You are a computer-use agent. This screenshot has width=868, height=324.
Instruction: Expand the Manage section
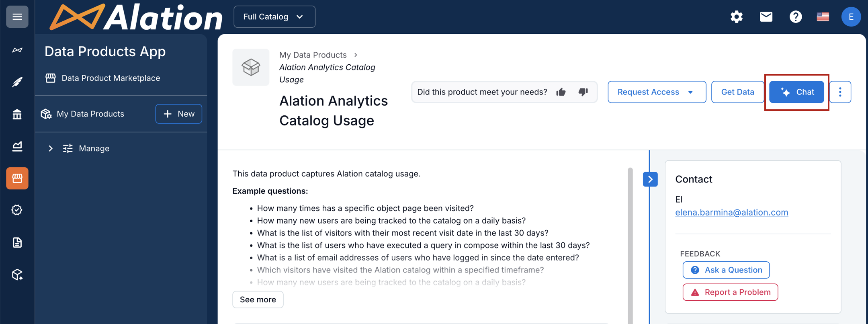click(51, 148)
